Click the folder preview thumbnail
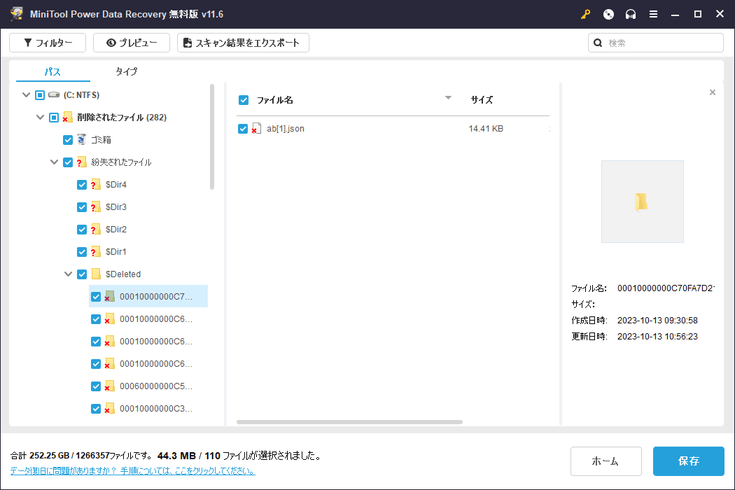 642,201
